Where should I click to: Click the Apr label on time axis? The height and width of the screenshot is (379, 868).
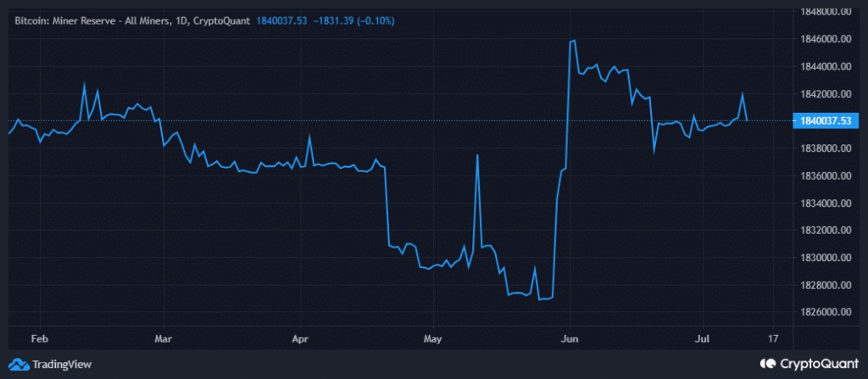[301, 337]
